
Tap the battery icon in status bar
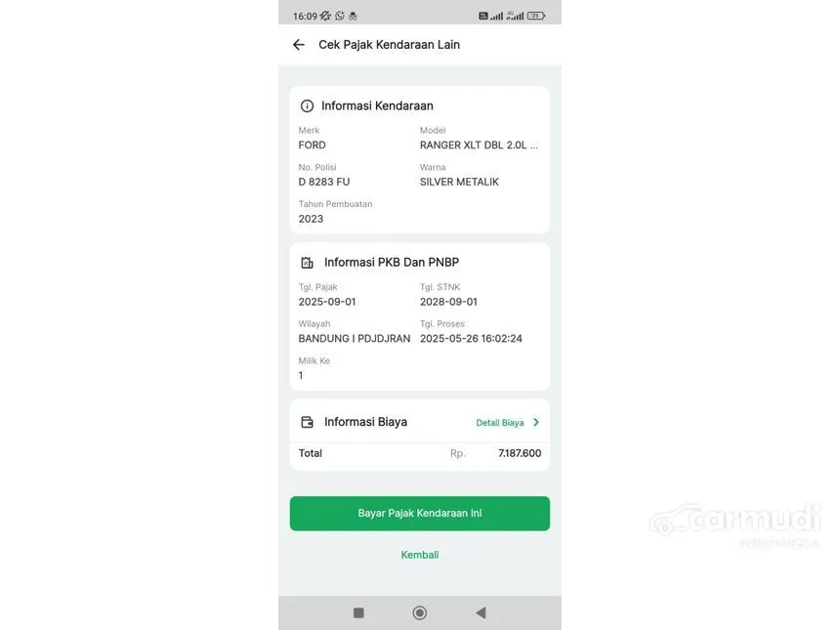pos(536,16)
